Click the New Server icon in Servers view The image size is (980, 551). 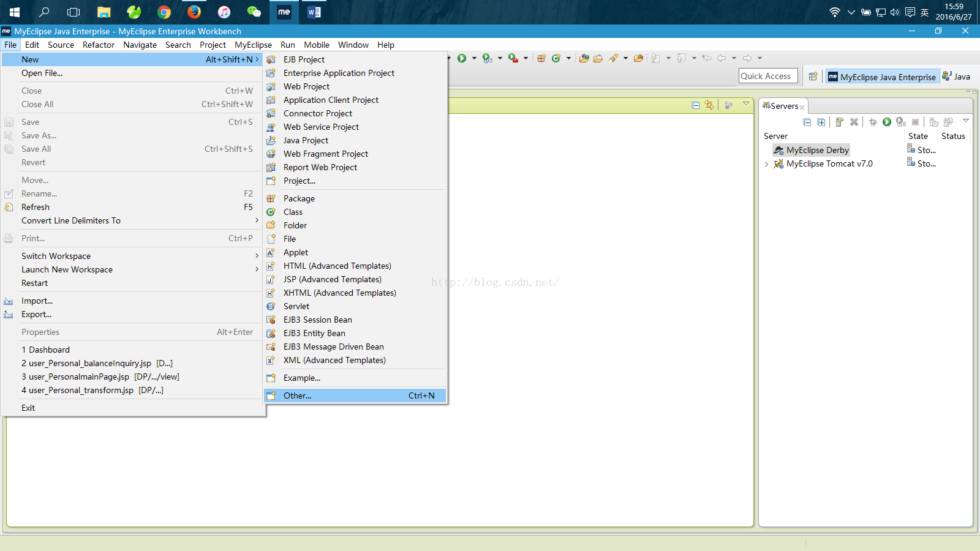(840, 122)
